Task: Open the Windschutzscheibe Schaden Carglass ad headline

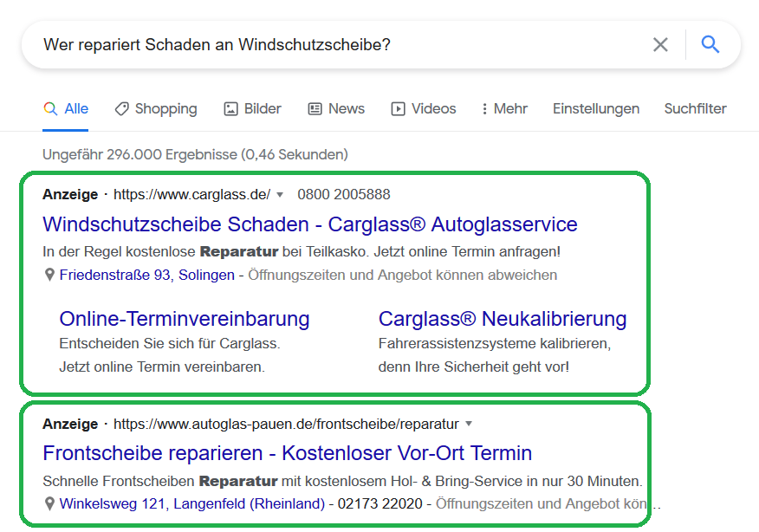Action: click(310, 224)
